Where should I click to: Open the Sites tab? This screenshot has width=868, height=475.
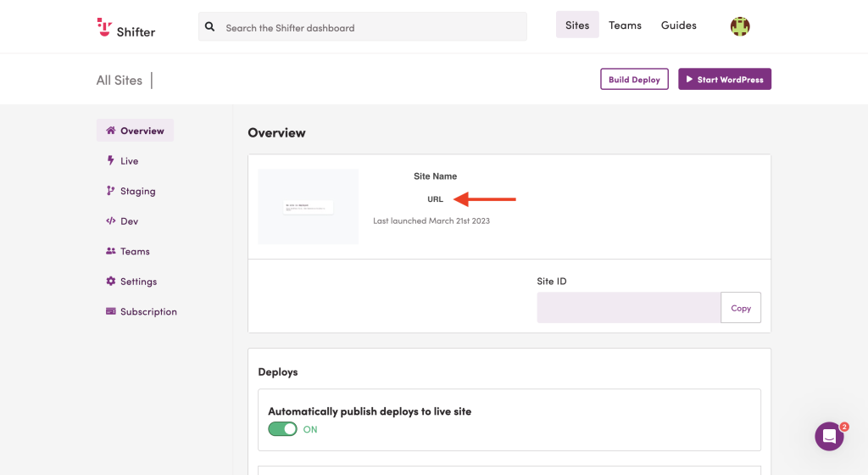point(577,25)
